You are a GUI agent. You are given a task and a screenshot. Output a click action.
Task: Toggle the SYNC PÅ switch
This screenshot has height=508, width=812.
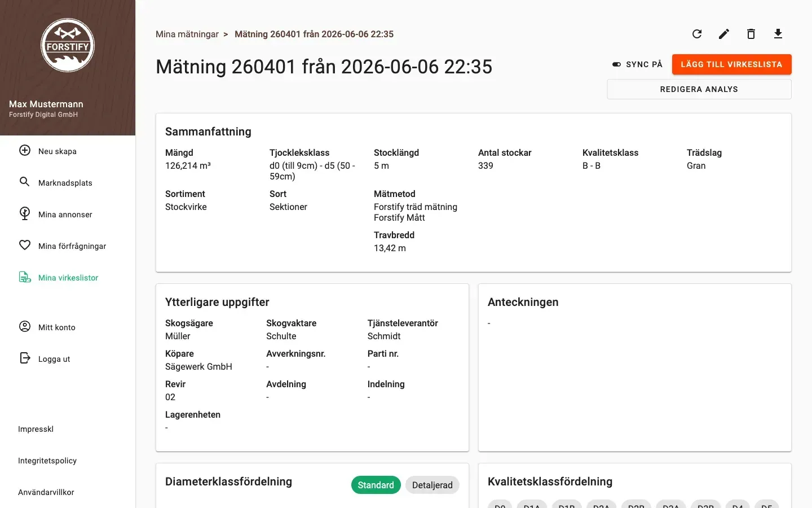tap(616, 64)
